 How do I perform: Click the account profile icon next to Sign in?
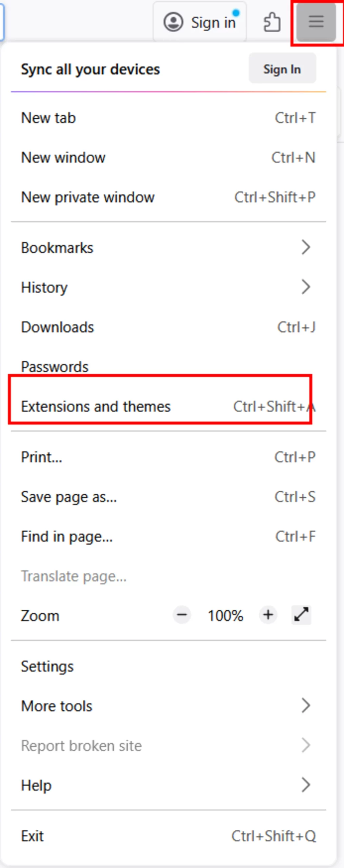click(x=174, y=22)
